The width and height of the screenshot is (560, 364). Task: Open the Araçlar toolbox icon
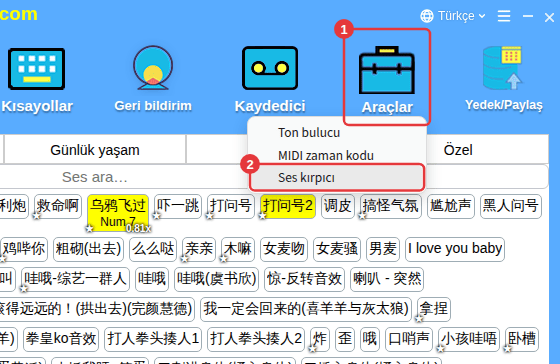(x=387, y=70)
